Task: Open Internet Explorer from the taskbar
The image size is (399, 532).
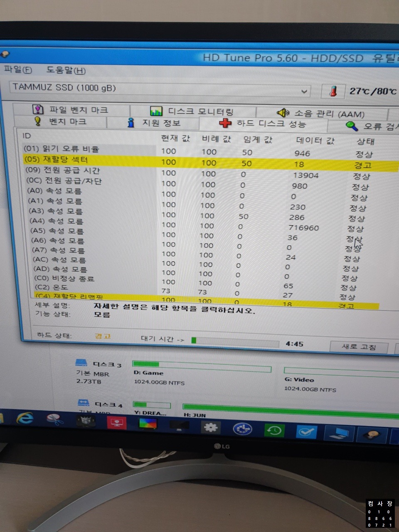Action: pos(25,419)
